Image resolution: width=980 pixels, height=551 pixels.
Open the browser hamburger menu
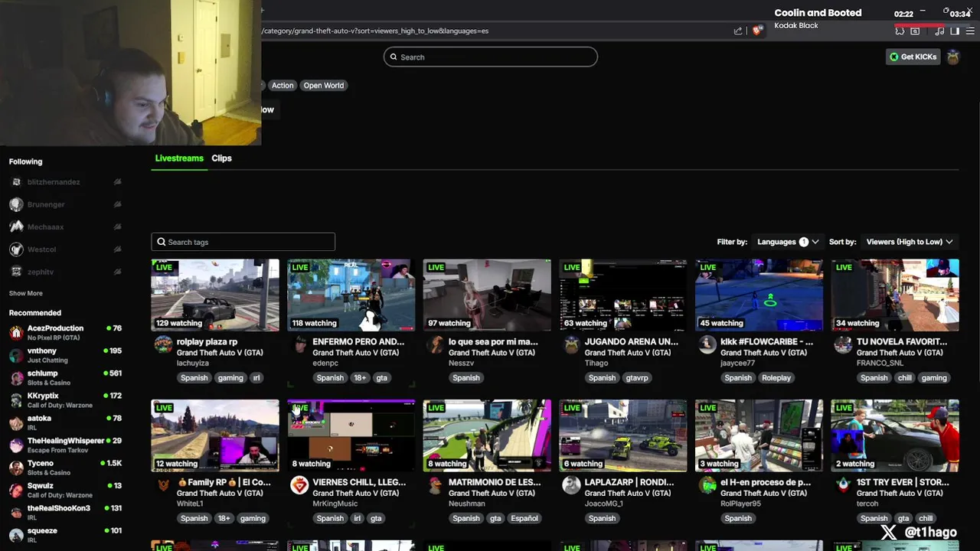969,31
